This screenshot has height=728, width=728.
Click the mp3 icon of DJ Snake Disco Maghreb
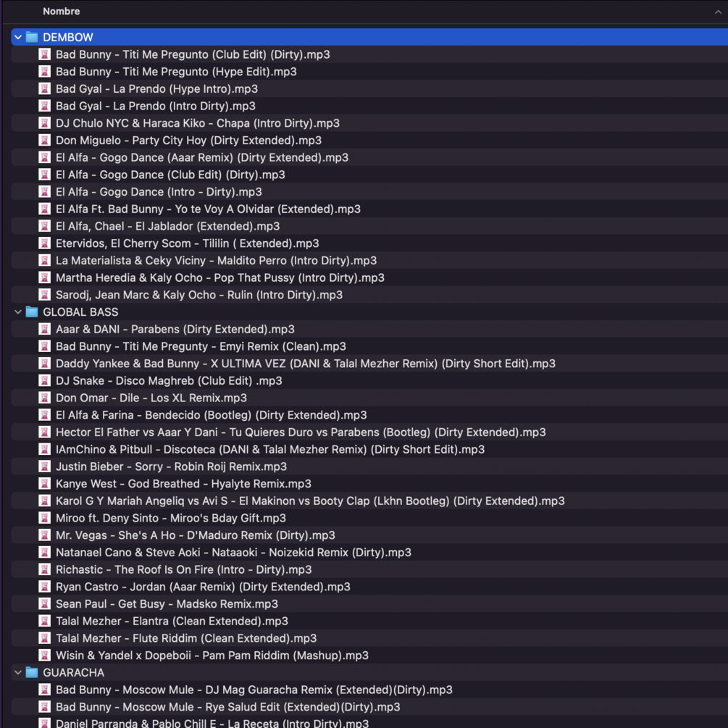tap(45, 381)
